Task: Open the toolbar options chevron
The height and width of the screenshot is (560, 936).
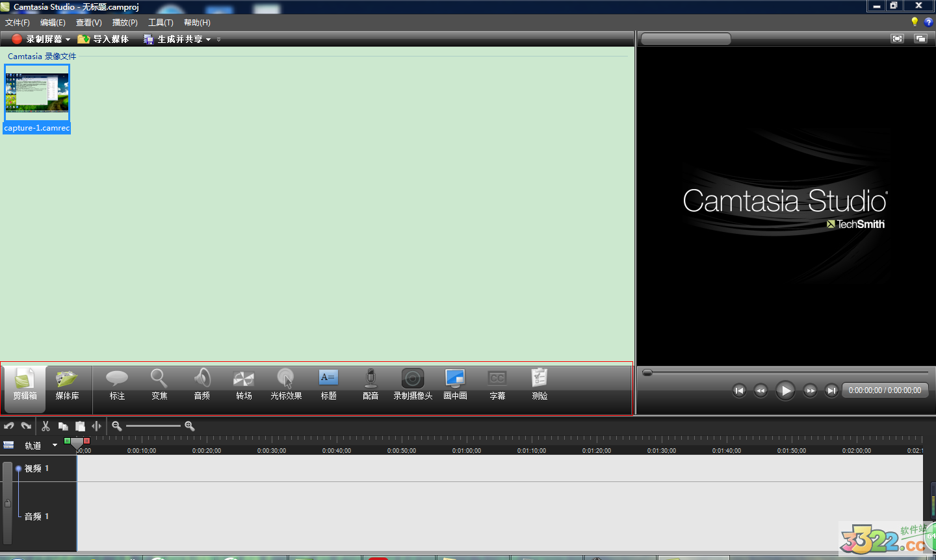Action: 218,40
